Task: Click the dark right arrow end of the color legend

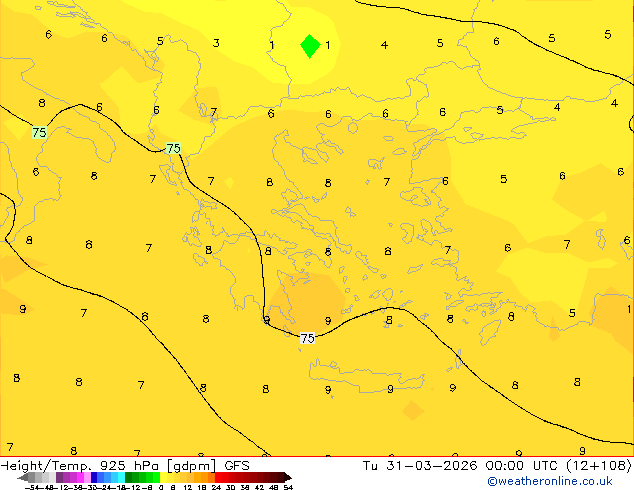Action: click(288, 477)
